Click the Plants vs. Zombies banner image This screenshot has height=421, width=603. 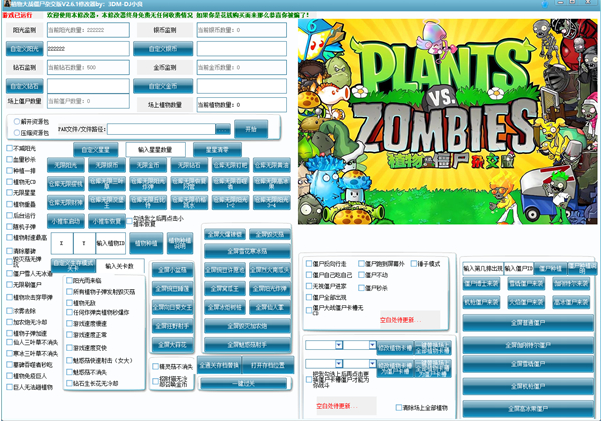pos(448,121)
